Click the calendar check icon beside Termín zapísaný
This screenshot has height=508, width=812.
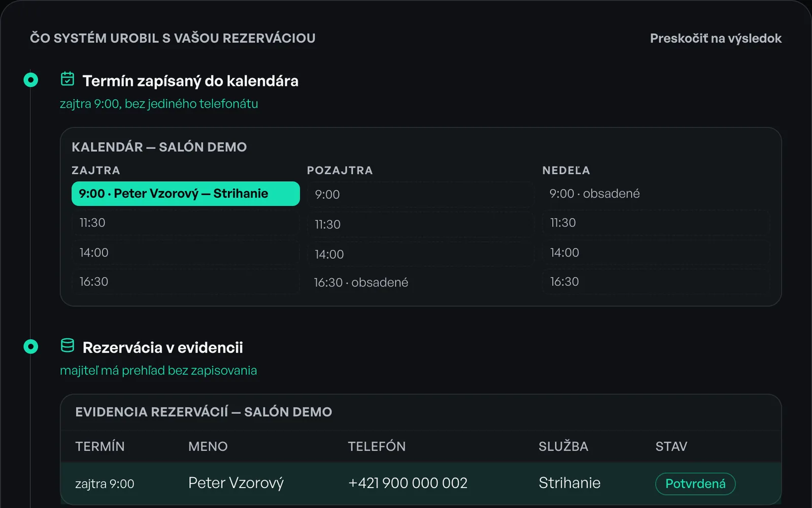coord(67,79)
